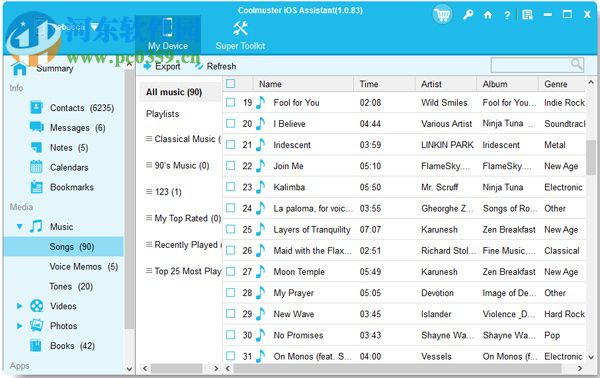Open the device name dropdown arrow
Screen dimensions: 600x378
click(95, 26)
